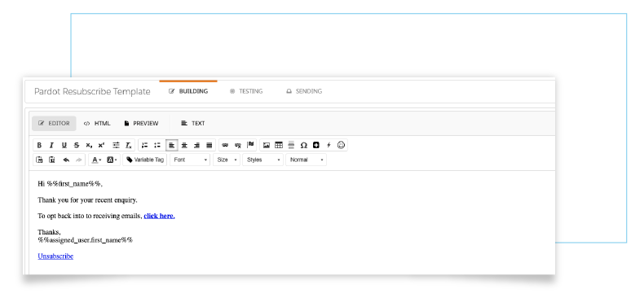
Task: Switch to the Testing tab
Action: coord(246,91)
